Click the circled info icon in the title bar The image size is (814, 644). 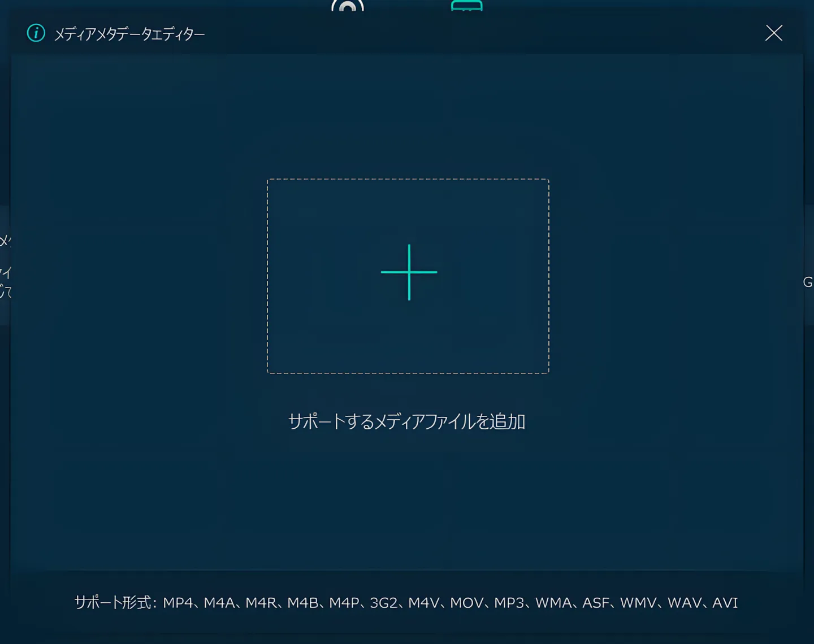coord(35,33)
